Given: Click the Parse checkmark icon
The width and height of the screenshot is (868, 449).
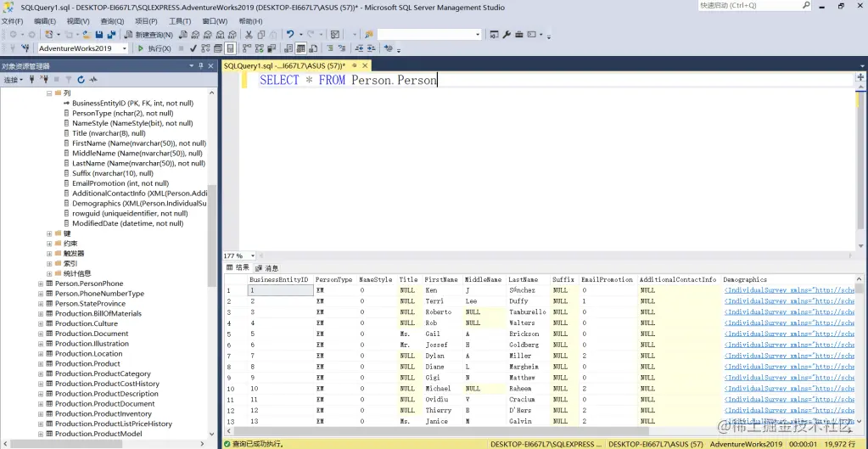Looking at the screenshot, I should pos(193,48).
